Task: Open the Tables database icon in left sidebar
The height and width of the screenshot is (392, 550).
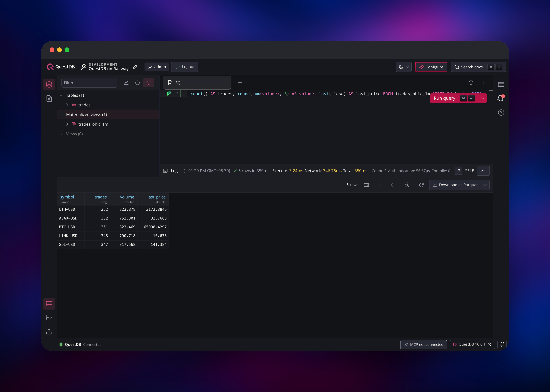Action: 49,84
